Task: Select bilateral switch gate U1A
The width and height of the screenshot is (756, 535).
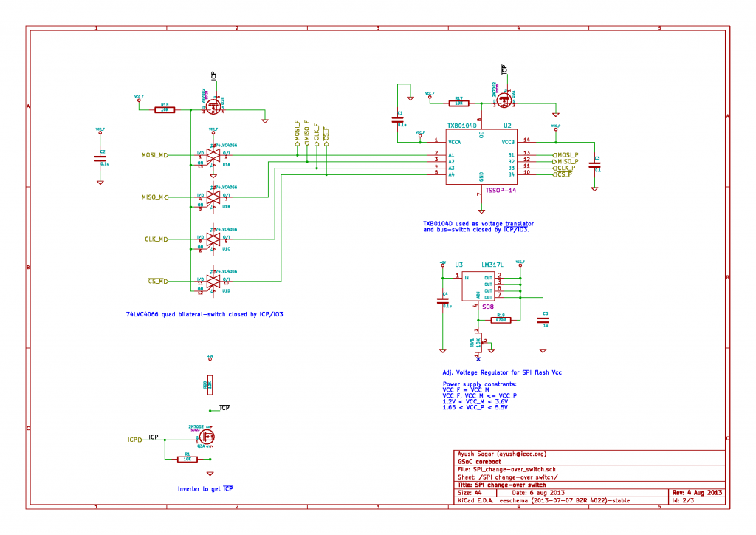Action: click(x=214, y=155)
